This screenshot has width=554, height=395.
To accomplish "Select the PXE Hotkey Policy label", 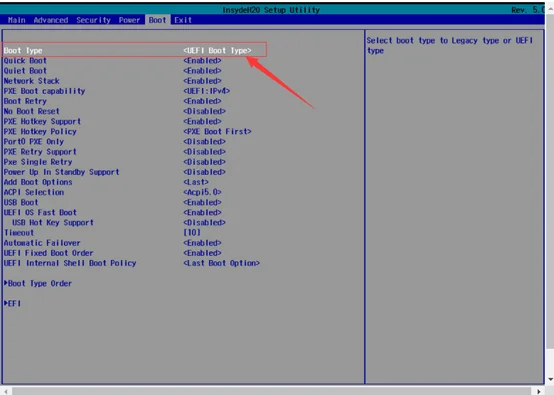I will pos(40,131).
